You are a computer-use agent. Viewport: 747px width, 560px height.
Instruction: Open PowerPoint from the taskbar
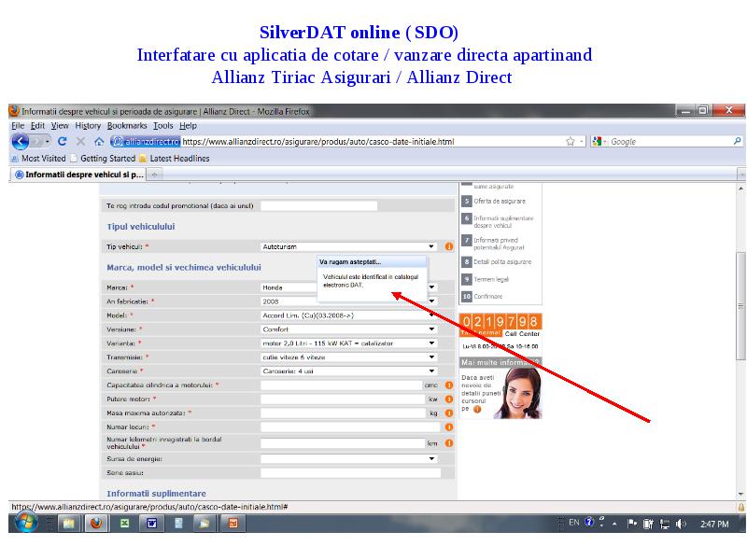click(233, 524)
